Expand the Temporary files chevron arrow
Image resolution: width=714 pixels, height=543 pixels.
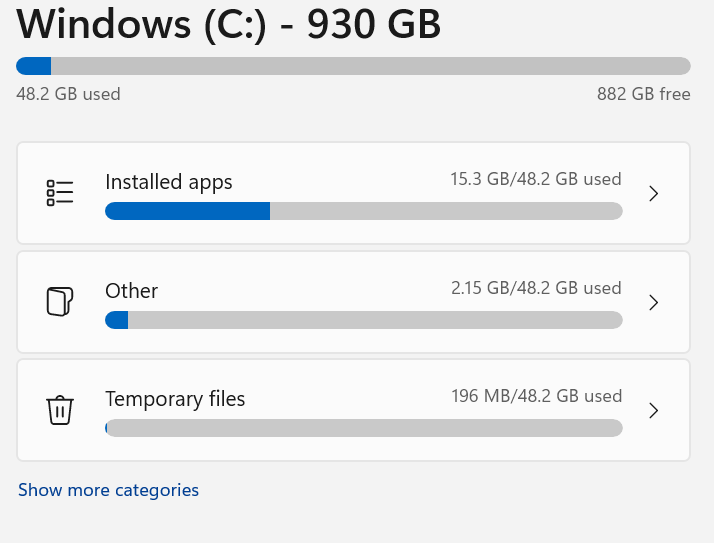653,410
